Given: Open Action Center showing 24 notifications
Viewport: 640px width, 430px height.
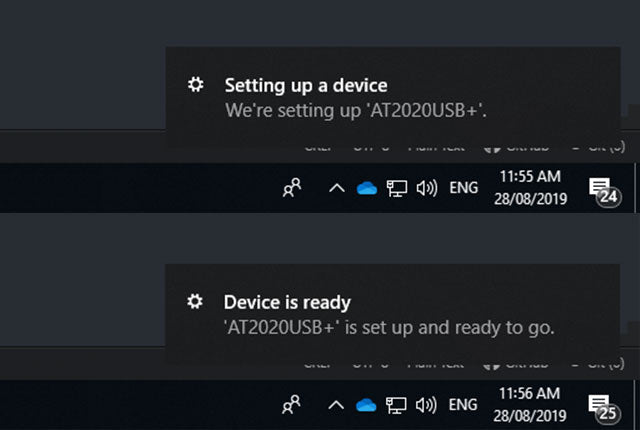Looking at the screenshot, I should (x=601, y=189).
